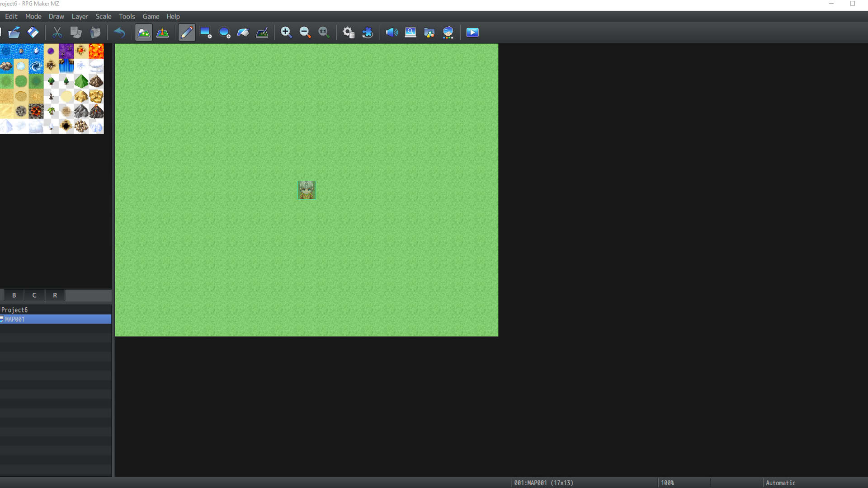
Task: Switch to Map editing mode
Action: pos(144,33)
